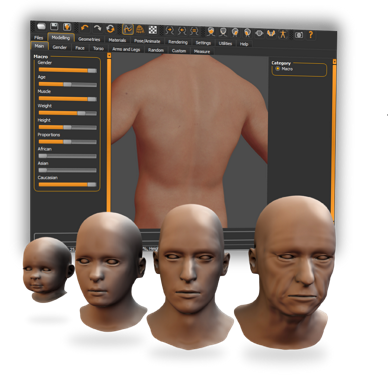Click the Export icon in toolbar

click(x=67, y=27)
